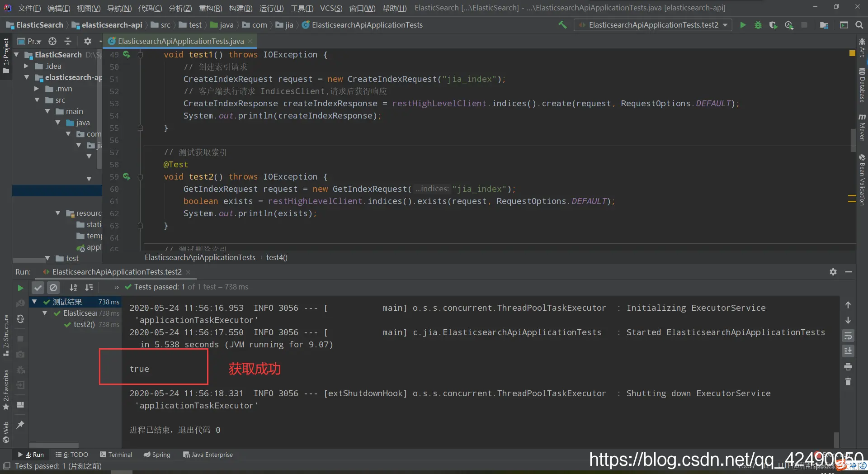Screen dimensions: 868x474
Task: Select test2() result in test tree
Action: [84, 324]
